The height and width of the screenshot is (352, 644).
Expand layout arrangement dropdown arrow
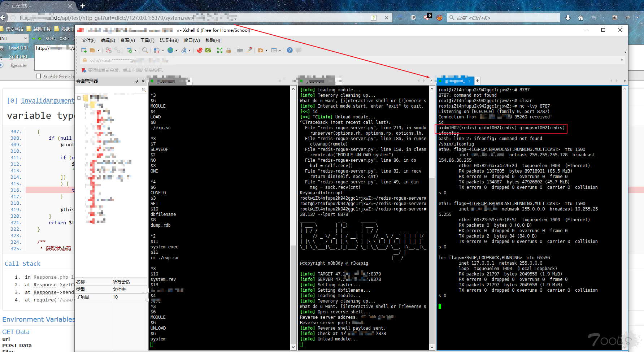point(280,51)
